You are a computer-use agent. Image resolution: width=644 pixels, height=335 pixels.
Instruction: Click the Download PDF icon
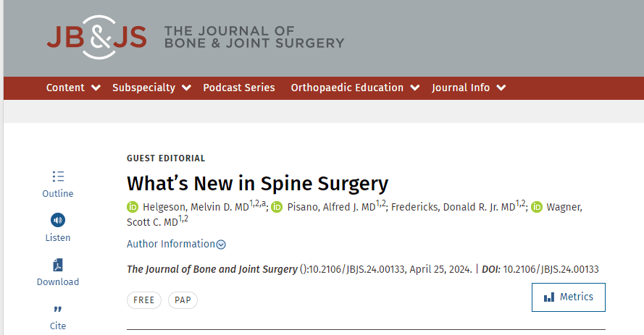(x=58, y=265)
